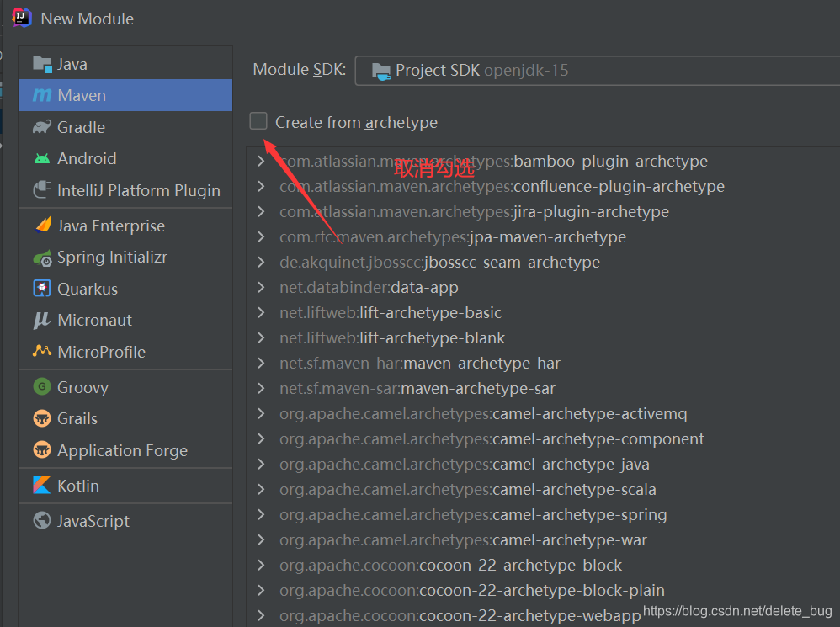The image size is (840, 627).
Task: Expand the lift-archetype-blank node
Action: 261,337
